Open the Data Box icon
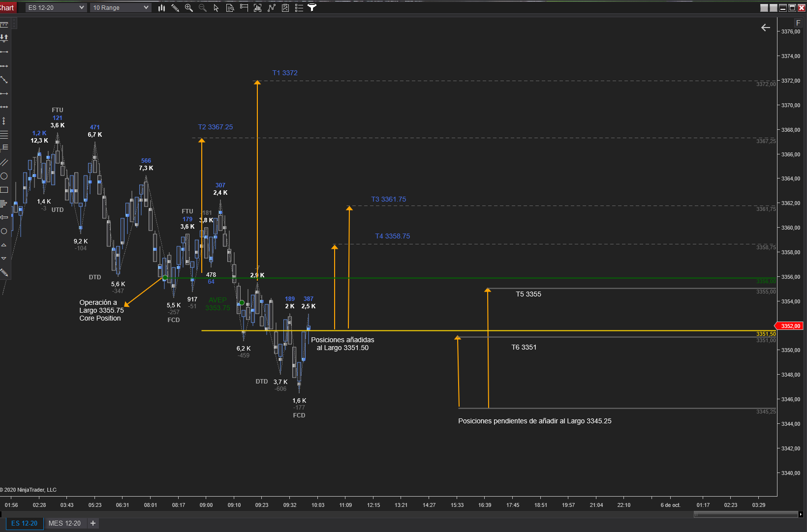This screenshot has width=807, height=532. [x=230, y=8]
